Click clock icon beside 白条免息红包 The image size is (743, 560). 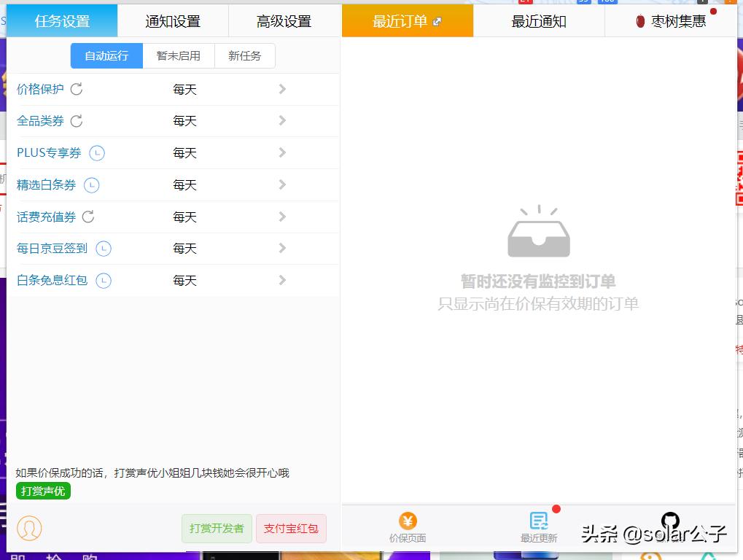[x=104, y=281]
